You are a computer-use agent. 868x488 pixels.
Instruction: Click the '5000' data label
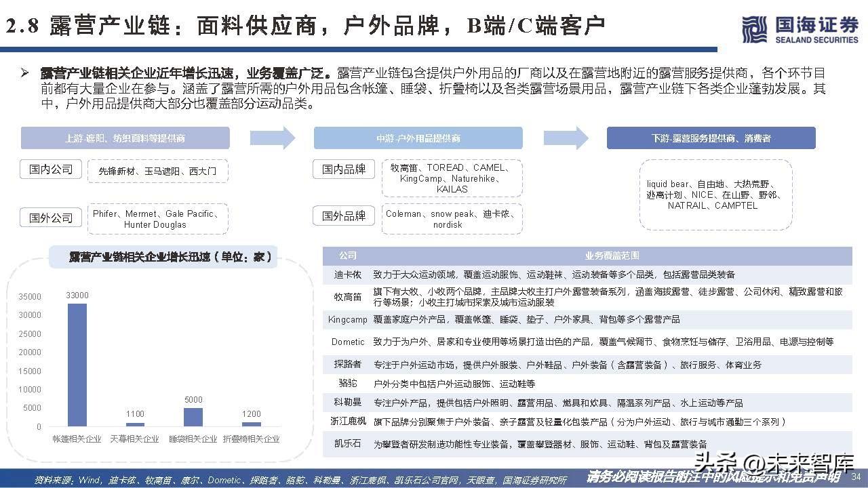(193, 400)
